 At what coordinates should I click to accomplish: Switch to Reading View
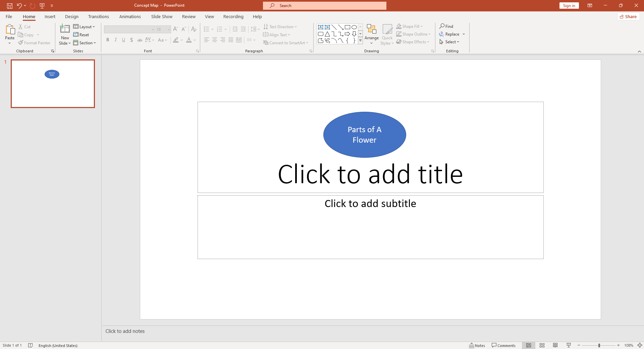click(555, 345)
